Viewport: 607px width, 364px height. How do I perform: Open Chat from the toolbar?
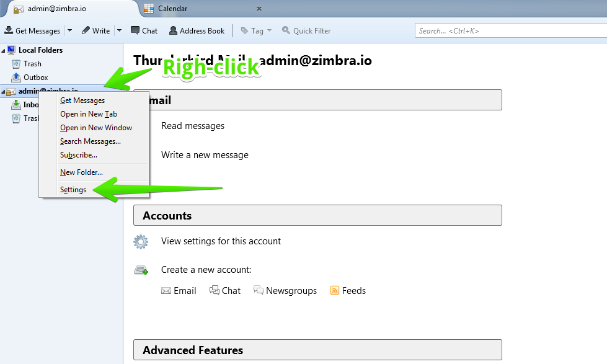[144, 30]
